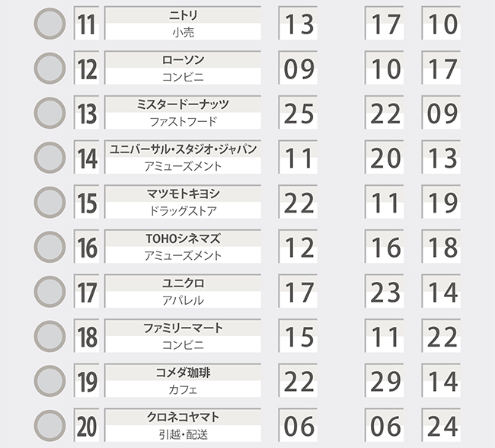Select the circle beside TOHOシネマズ
The width and height of the screenshot is (495, 448).
coord(49,247)
